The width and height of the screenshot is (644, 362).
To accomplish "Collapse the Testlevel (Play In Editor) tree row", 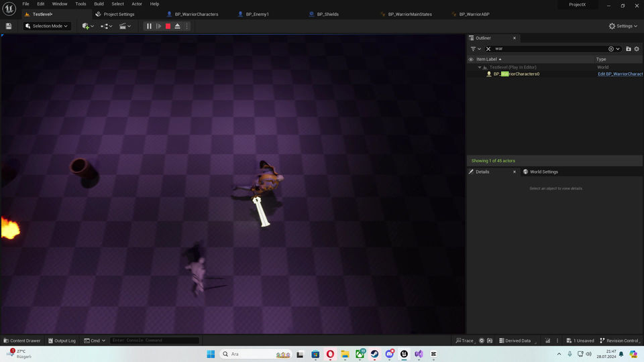I will point(479,67).
